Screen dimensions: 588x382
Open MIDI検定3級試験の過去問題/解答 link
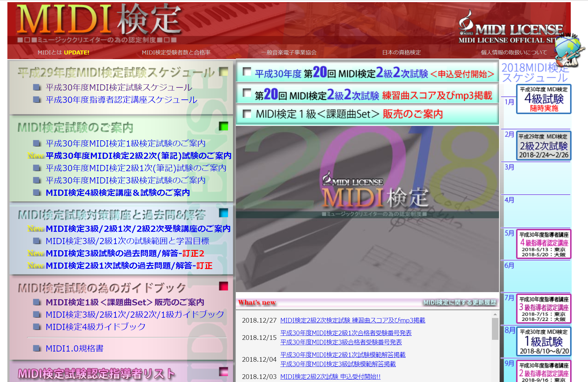tap(125, 253)
